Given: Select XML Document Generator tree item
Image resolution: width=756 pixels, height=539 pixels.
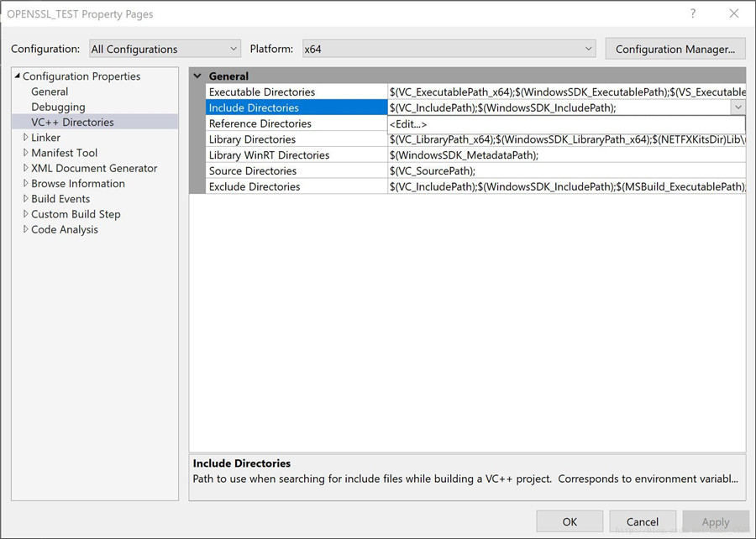Looking at the screenshot, I should 94,168.
